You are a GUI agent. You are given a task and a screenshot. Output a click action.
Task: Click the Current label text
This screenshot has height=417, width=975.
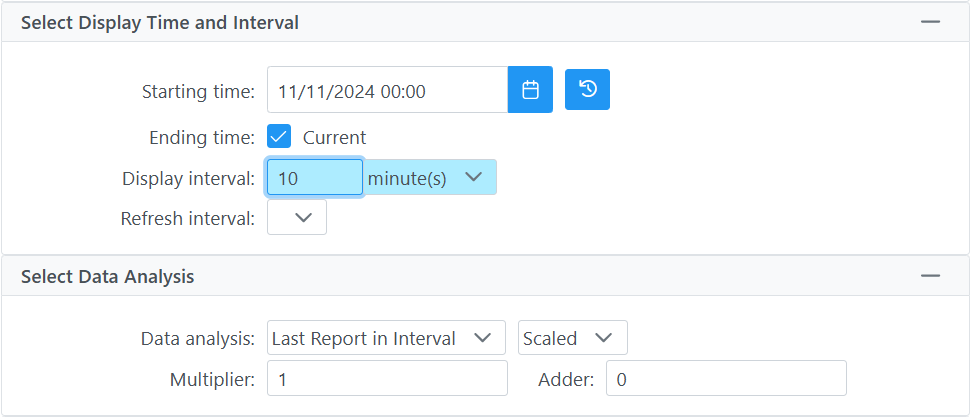click(335, 137)
